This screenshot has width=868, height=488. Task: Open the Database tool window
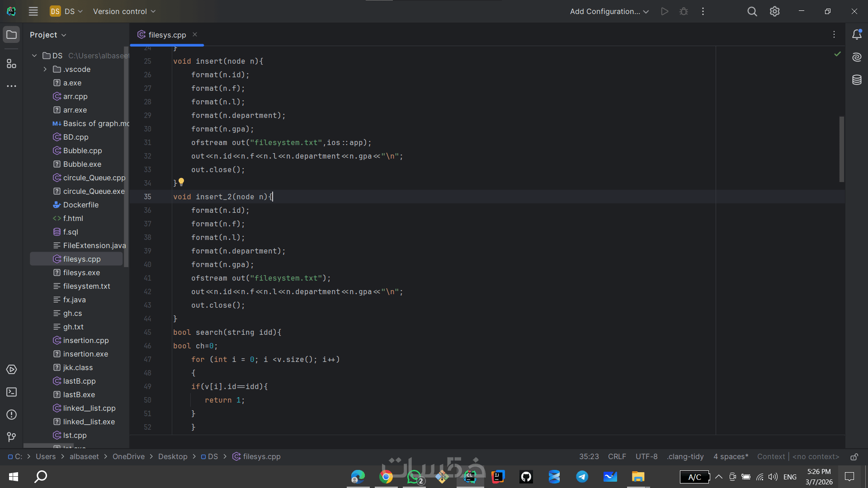[x=857, y=80]
